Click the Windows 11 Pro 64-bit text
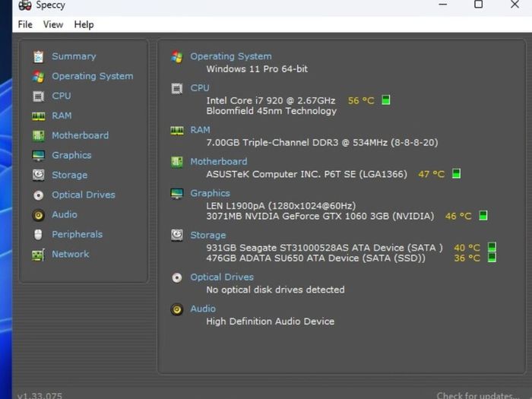The height and width of the screenshot is (399, 532). click(257, 69)
